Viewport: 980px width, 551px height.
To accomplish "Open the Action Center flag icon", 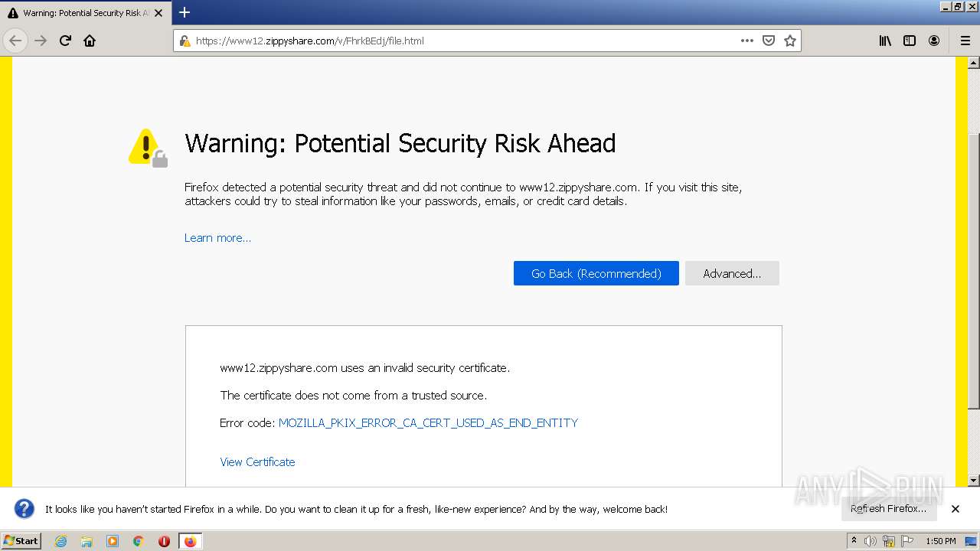I will [x=907, y=541].
